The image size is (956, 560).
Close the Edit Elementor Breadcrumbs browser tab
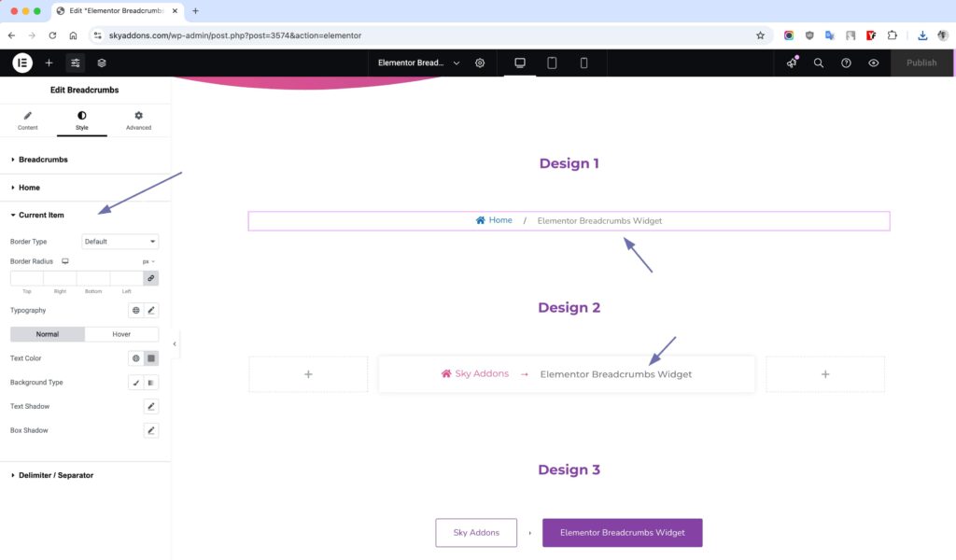point(175,11)
